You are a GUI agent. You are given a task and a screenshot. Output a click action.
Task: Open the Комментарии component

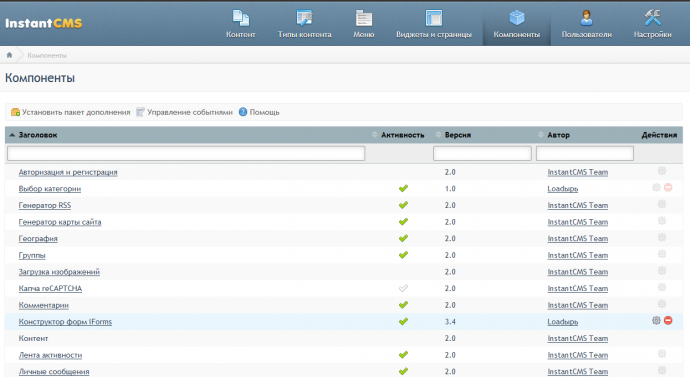click(x=44, y=305)
